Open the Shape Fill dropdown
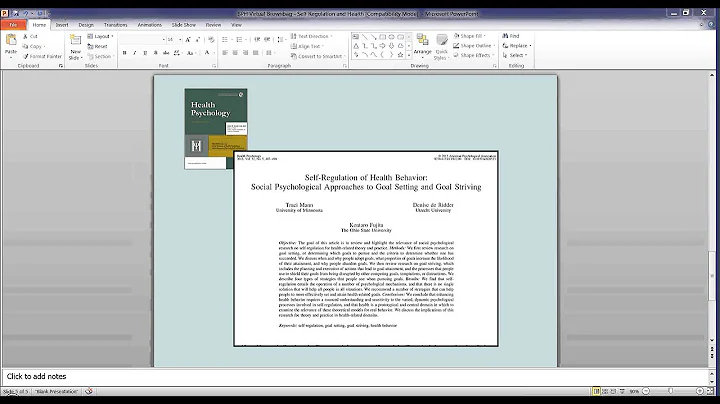The height and width of the screenshot is (404, 720). click(x=470, y=36)
